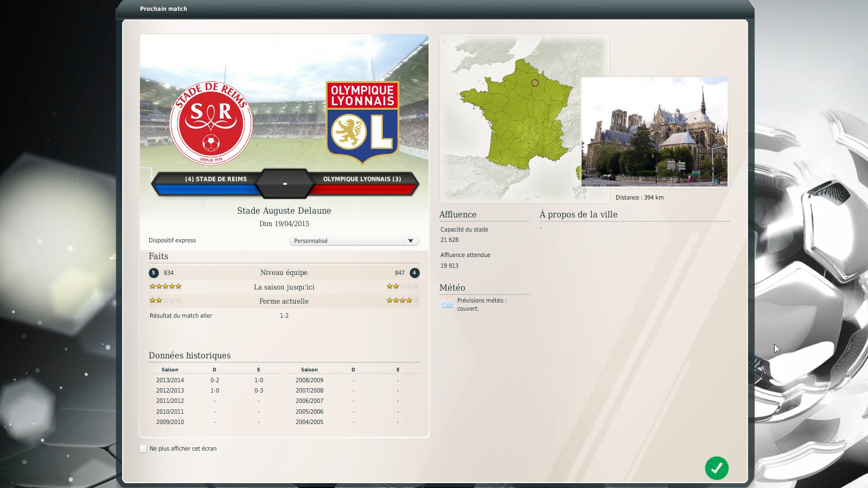Image resolution: width=868 pixels, height=488 pixels.
Task: Click the Stade de Reims league rank badge 5
Action: click(x=154, y=273)
